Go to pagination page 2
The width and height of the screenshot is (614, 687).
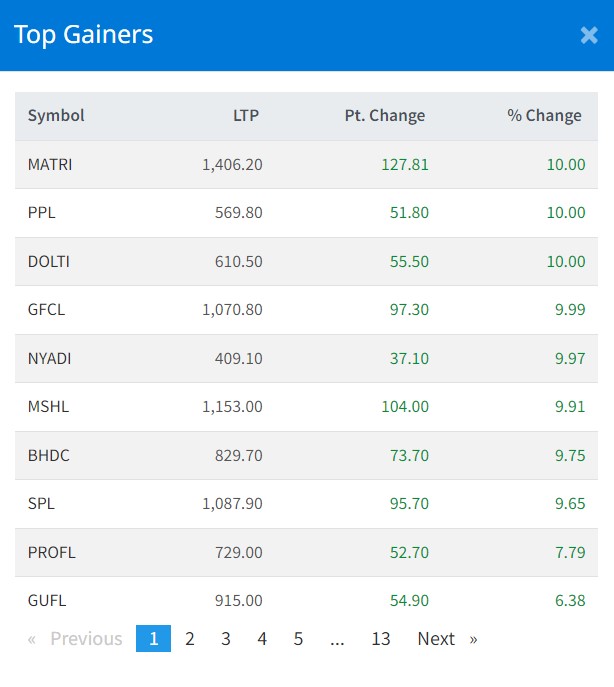pos(190,638)
